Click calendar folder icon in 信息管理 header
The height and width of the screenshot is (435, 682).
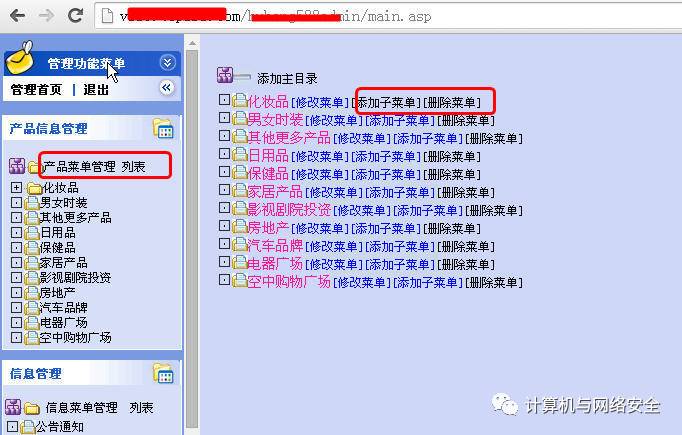point(163,374)
